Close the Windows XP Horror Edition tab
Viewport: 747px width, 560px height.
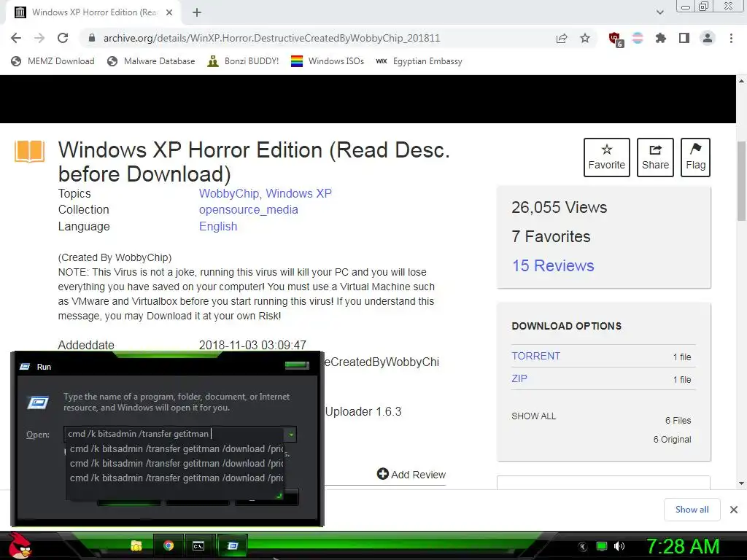coord(169,12)
